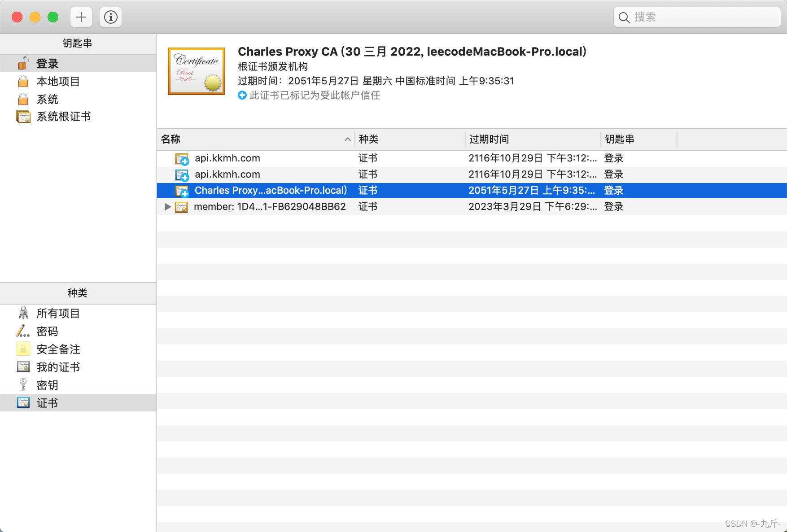This screenshot has width=787, height=532.
Task: Show the 我的证书 category
Action: (58, 367)
